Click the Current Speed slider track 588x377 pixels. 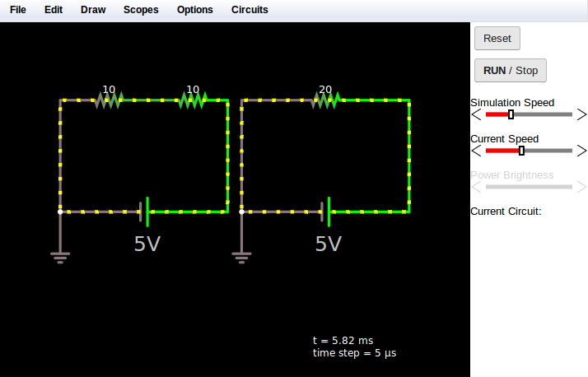click(529, 151)
